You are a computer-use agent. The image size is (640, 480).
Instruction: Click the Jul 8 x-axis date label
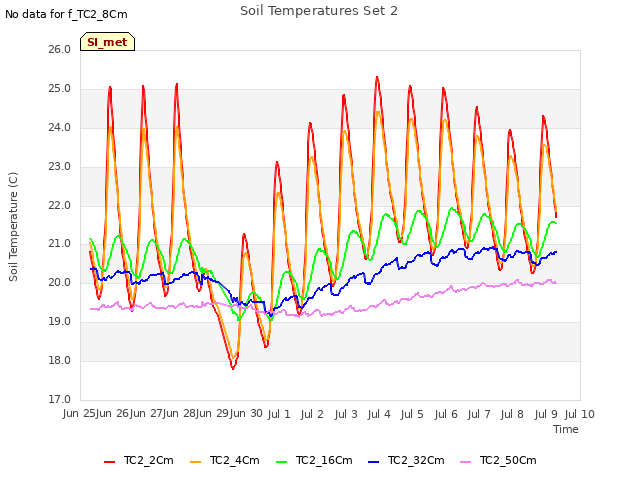pyautogui.click(x=512, y=414)
